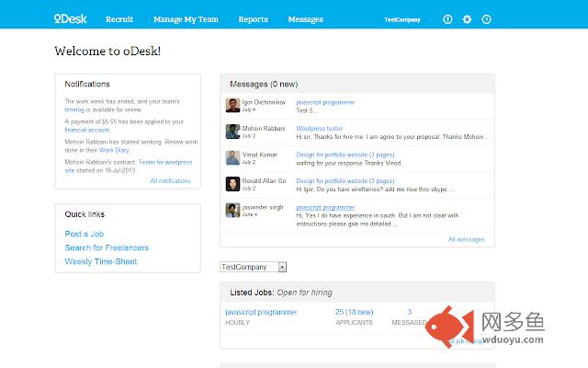This screenshot has width=588, height=368.
Task: Open the Reports menu
Action: coord(254,19)
